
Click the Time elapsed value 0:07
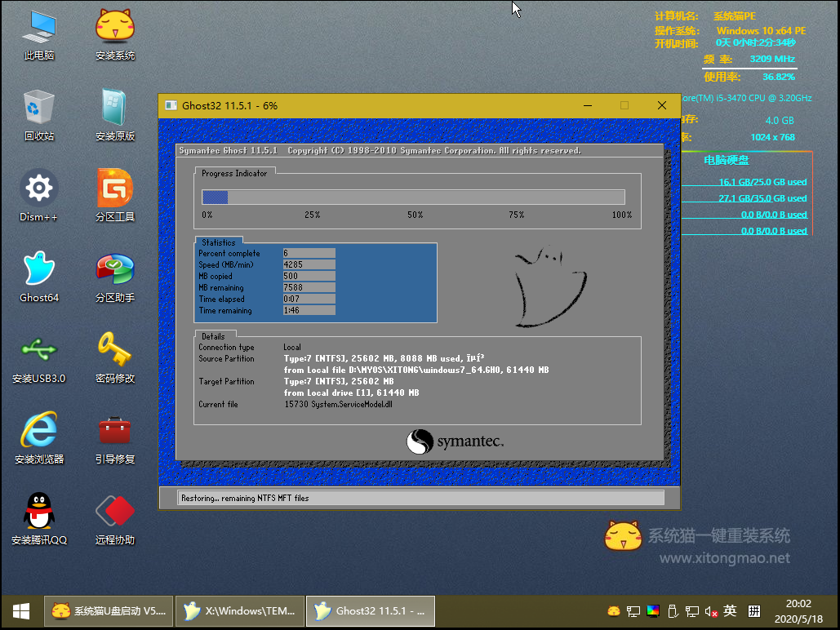[309, 299]
